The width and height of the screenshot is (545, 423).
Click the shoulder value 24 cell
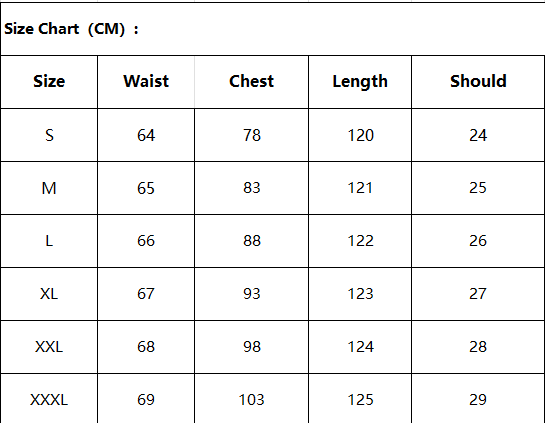point(478,135)
